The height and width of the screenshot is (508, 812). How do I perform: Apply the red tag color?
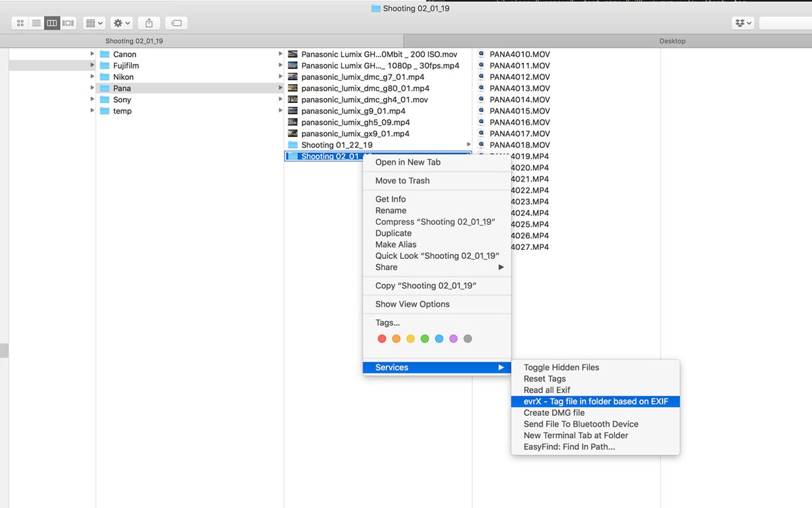[x=382, y=339]
